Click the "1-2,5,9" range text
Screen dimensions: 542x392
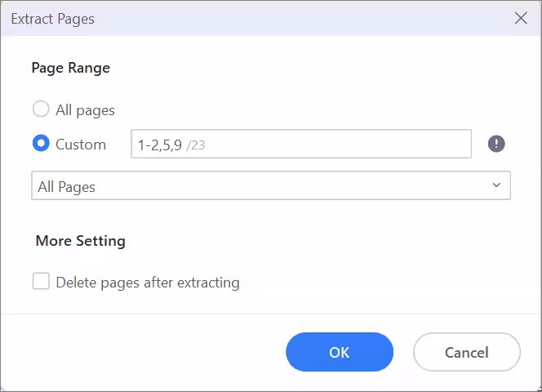click(x=159, y=145)
